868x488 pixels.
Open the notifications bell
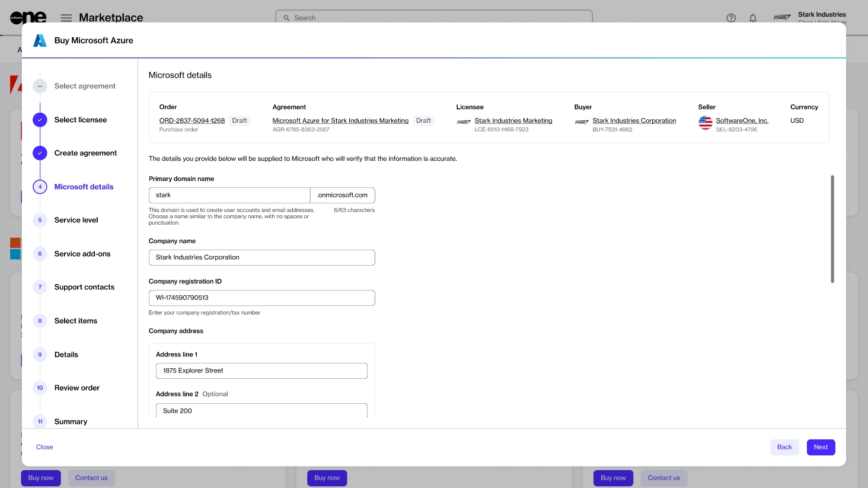752,18
